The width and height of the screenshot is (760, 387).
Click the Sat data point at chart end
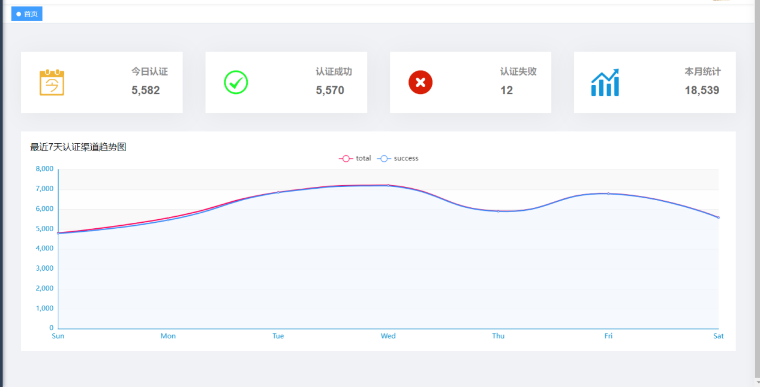718,217
